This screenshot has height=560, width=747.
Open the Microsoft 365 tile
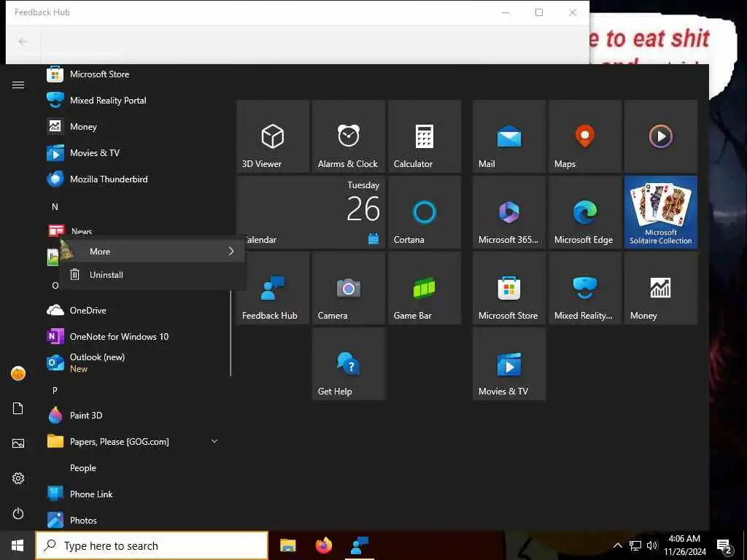click(x=508, y=212)
